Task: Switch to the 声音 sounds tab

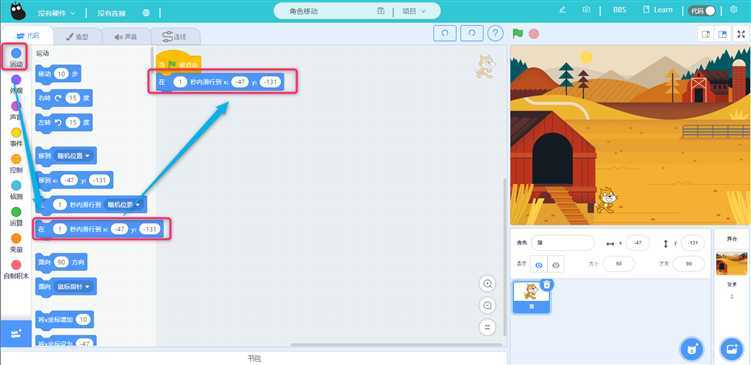Action: click(x=126, y=36)
